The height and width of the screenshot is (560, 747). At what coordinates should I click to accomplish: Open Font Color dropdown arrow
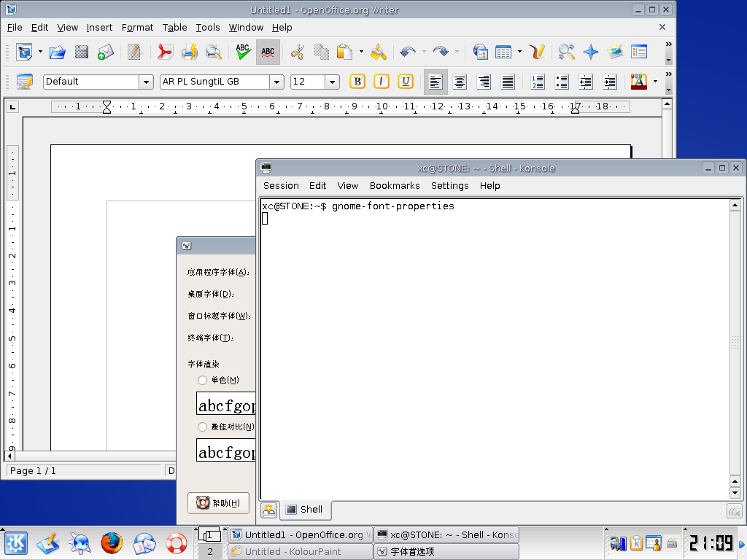click(655, 82)
